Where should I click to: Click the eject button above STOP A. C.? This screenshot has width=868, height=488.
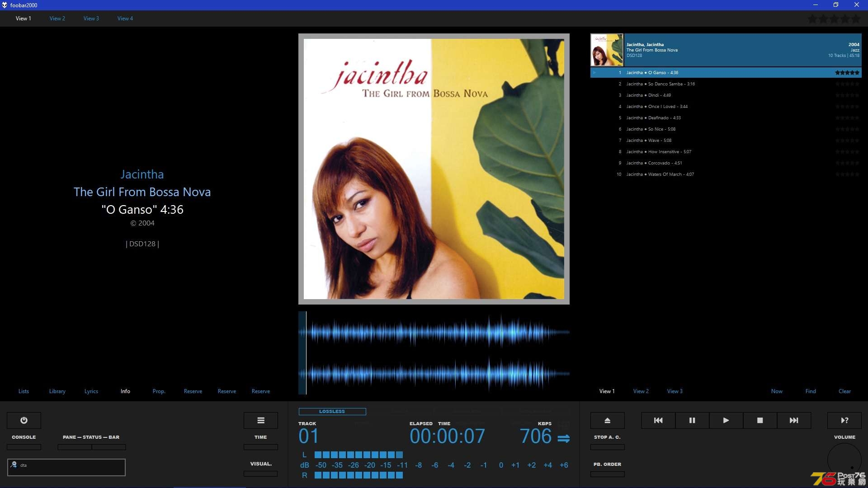[608, 420]
